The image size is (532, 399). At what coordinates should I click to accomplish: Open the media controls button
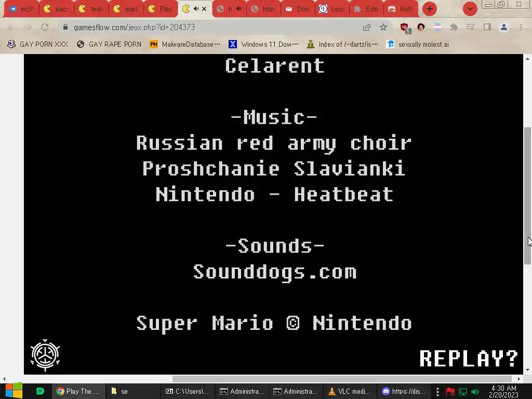[470, 27]
